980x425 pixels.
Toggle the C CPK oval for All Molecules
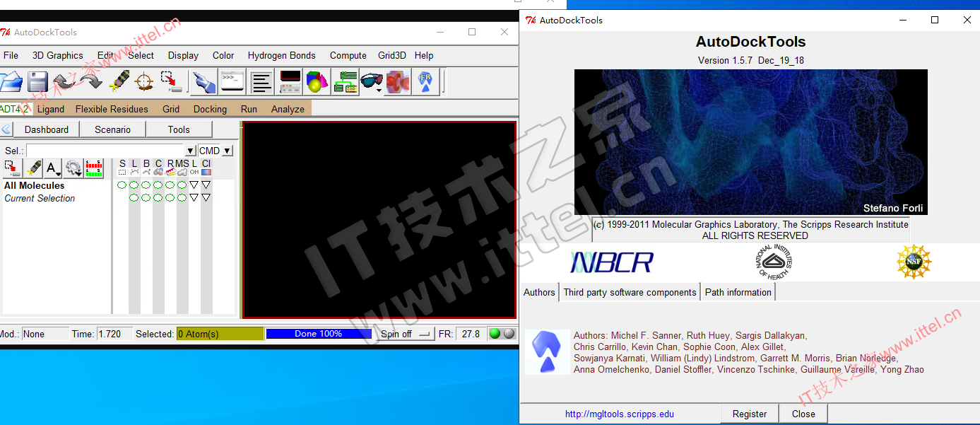[158, 185]
